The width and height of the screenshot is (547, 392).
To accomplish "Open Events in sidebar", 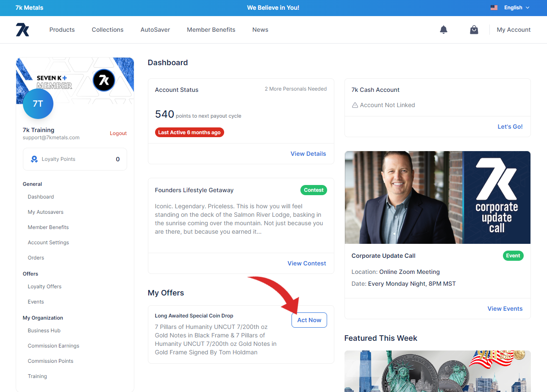I will [36, 302].
